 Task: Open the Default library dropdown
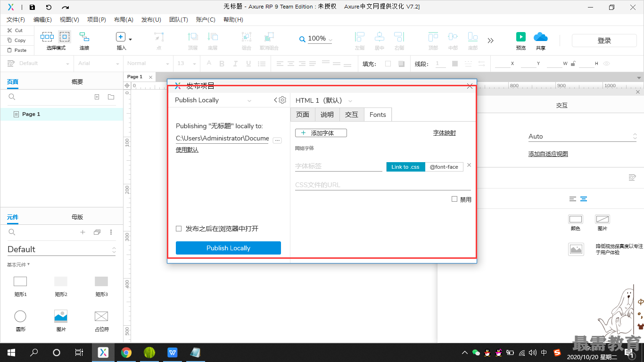(x=61, y=249)
